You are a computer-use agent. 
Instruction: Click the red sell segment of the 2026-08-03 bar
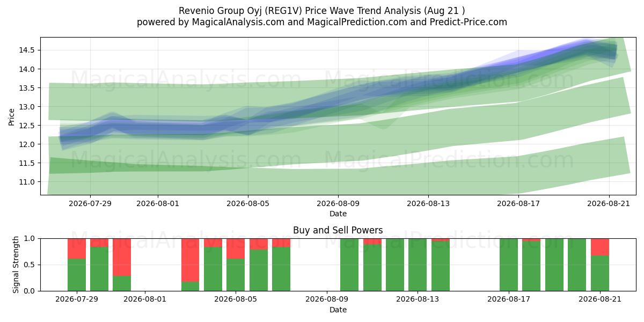[x=191, y=260]
